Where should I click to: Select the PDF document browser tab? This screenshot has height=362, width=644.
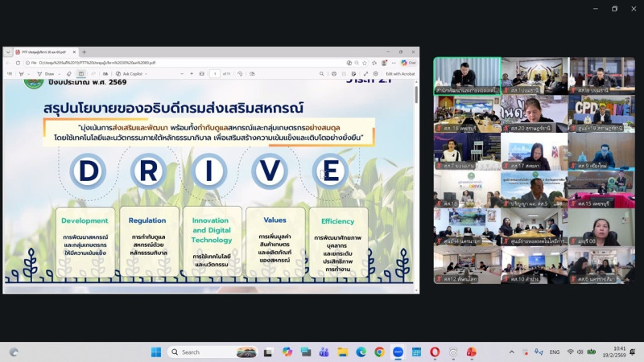tap(44, 52)
